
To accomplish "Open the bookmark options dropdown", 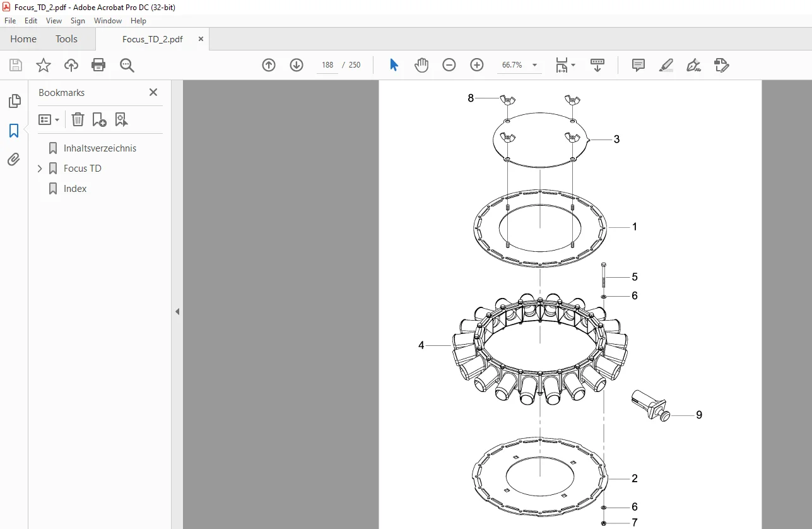I will coord(49,119).
